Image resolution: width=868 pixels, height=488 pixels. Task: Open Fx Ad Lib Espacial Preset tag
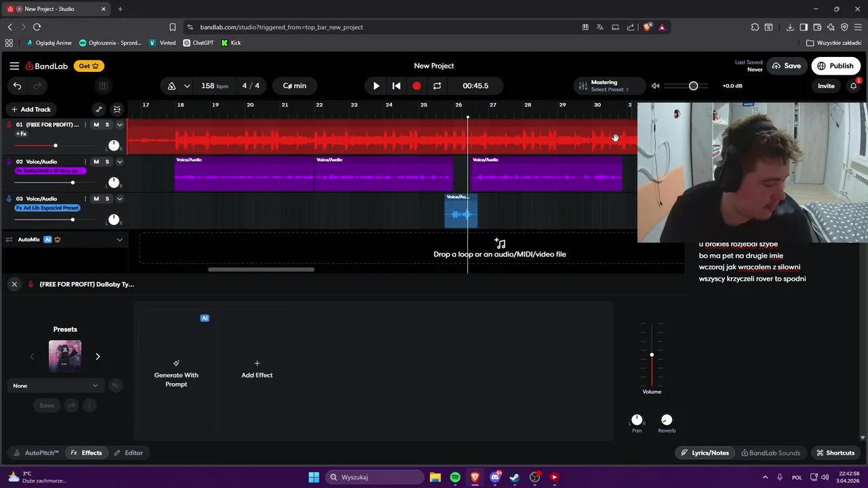(47, 208)
